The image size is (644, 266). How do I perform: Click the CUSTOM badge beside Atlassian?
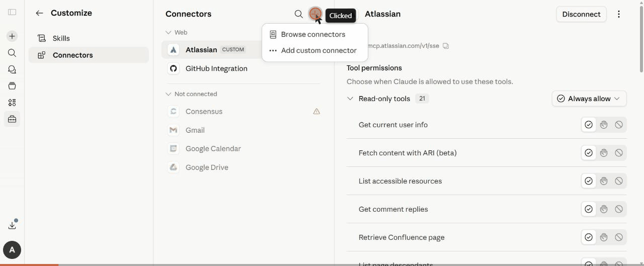[233, 50]
